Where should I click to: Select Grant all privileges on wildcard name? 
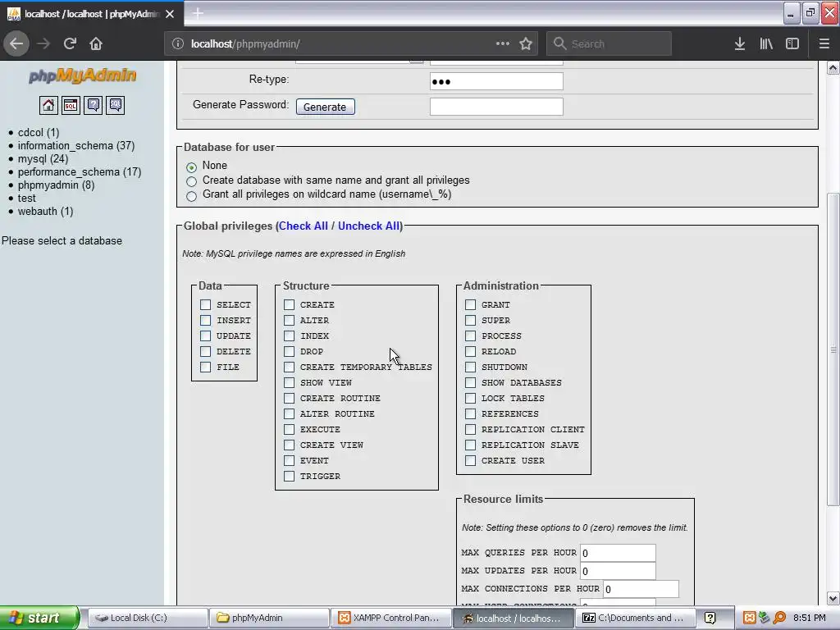coord(191,196)
